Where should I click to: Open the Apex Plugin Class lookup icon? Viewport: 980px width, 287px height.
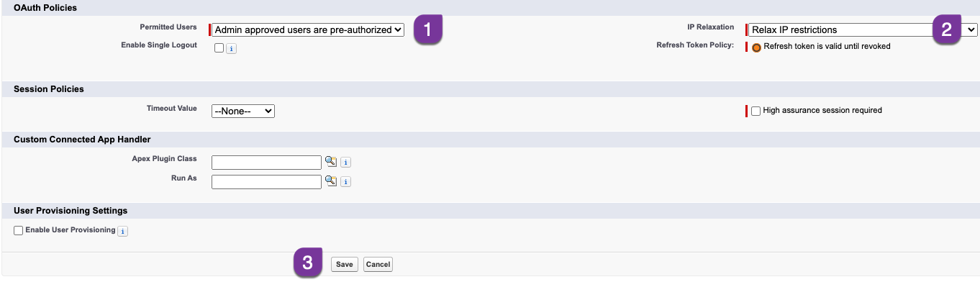point(331,161)
